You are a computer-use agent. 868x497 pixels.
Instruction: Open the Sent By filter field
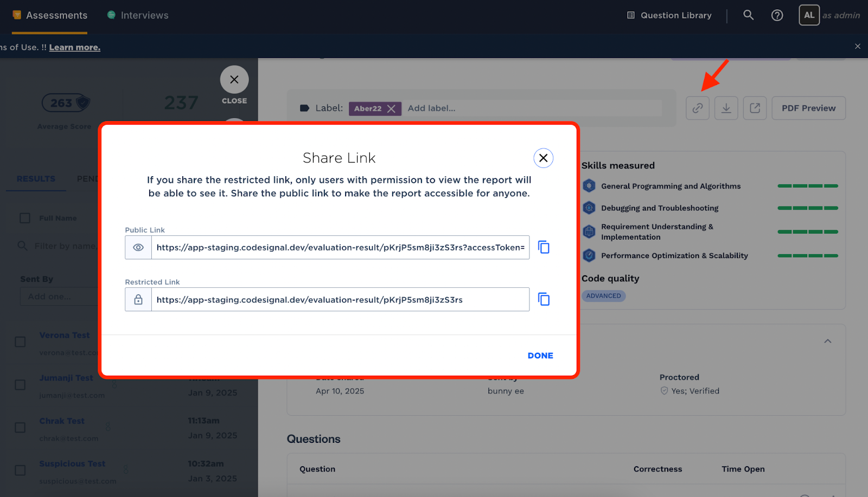pyautogui.click(x=60, y=296)
